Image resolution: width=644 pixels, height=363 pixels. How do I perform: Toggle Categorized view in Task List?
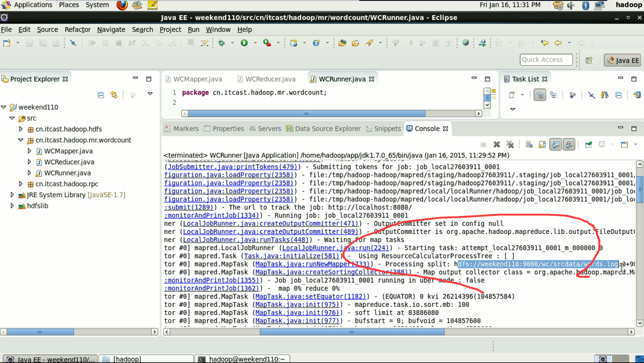click(x=540, y=95)
